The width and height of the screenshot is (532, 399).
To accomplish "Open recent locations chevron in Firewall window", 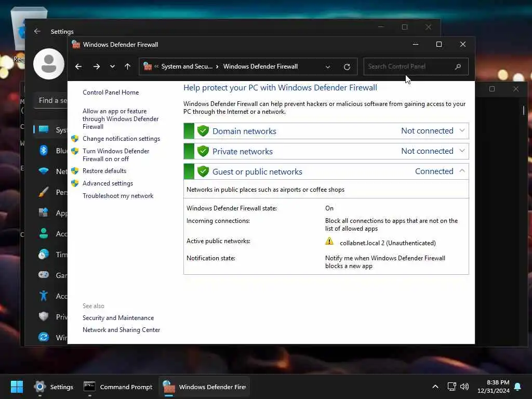I will point(112,66).
